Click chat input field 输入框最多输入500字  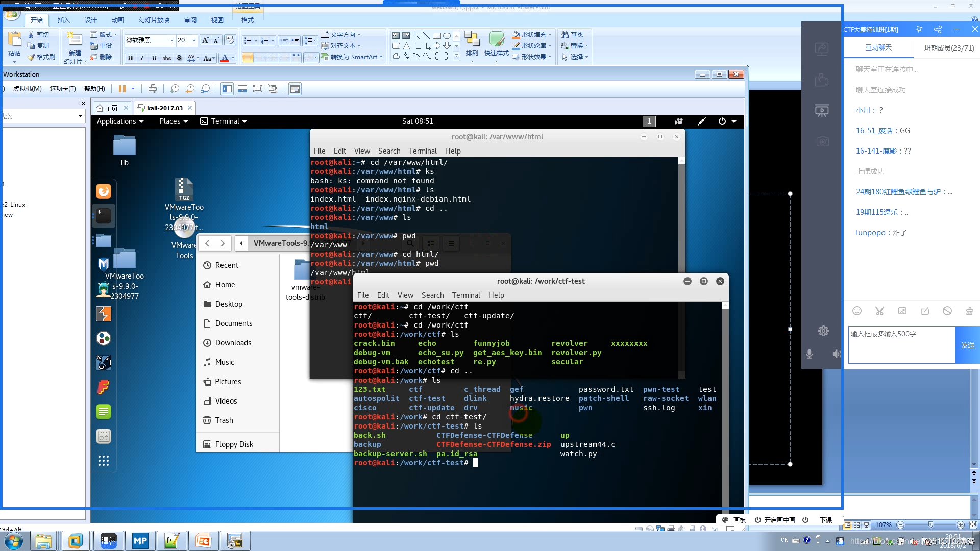901,345
